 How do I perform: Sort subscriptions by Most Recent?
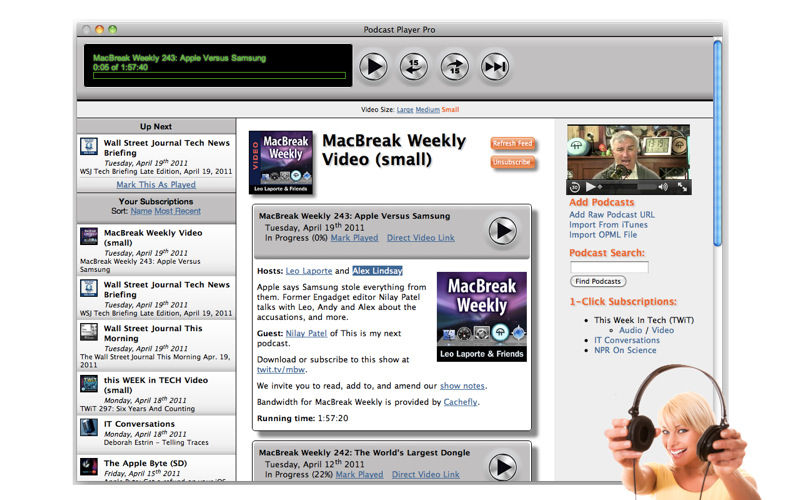point(177,211)
